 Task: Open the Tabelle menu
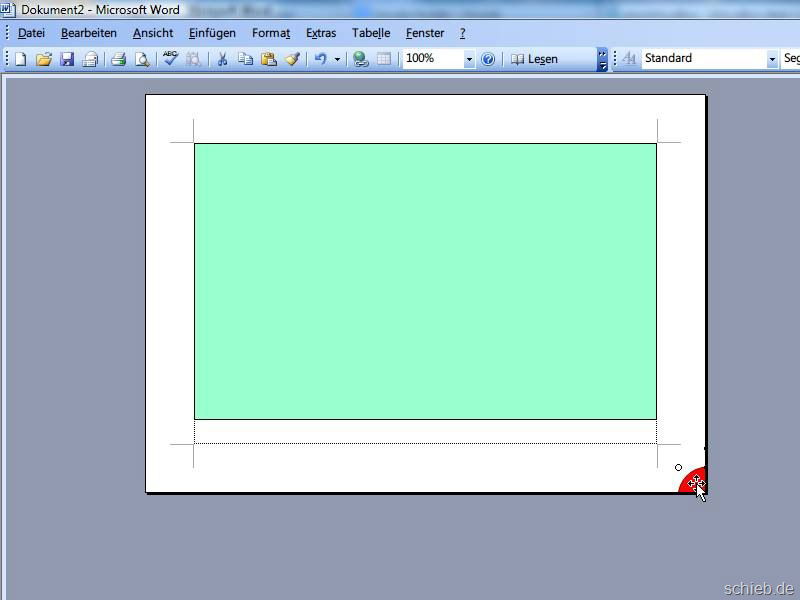(371, 33)
